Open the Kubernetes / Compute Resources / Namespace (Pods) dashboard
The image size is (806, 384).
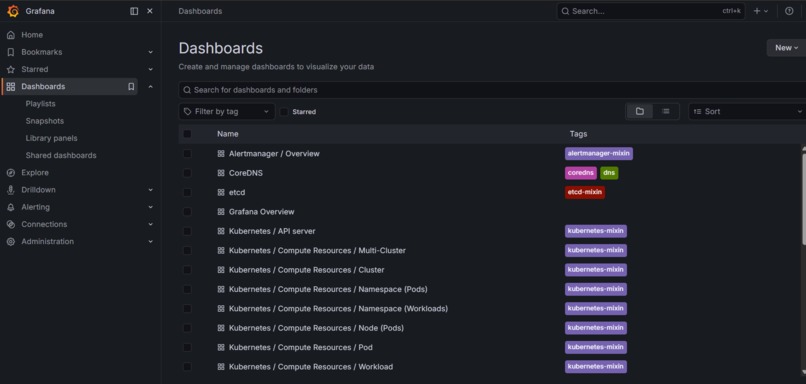pos(328,289)
